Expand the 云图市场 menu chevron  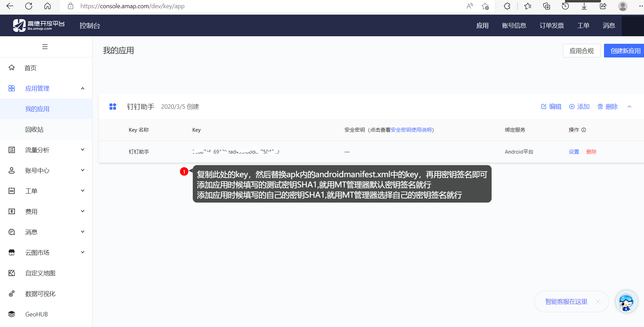click(x=82, y=252)
